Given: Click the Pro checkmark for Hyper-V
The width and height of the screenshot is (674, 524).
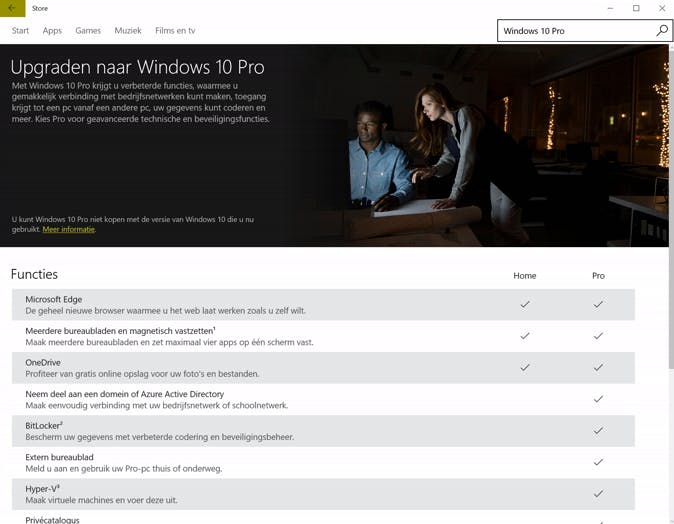Looking at the screenshot, I should click(598, 494).
